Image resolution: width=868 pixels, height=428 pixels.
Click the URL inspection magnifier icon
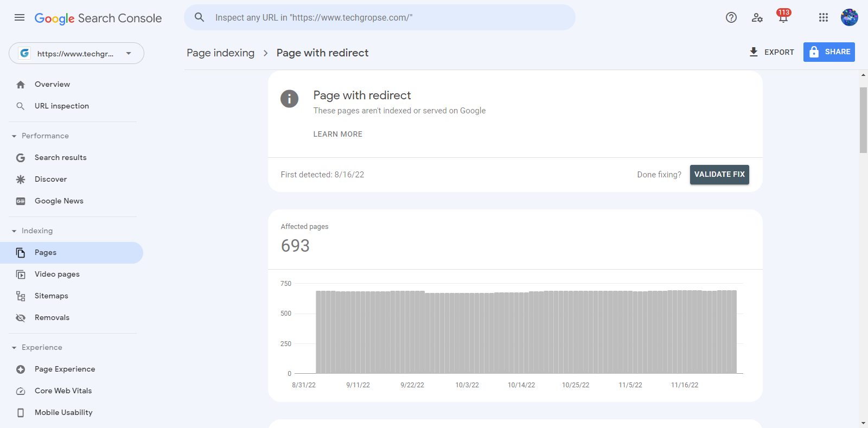tap(21, 106)
